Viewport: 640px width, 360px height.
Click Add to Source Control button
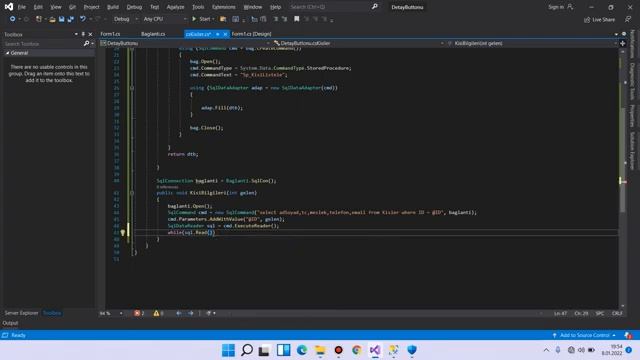click(584, 335)
